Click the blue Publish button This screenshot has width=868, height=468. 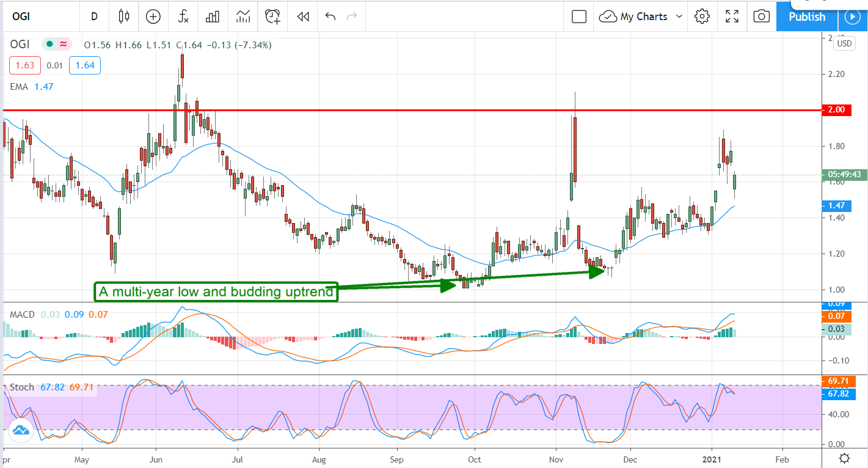click(807, 16)
